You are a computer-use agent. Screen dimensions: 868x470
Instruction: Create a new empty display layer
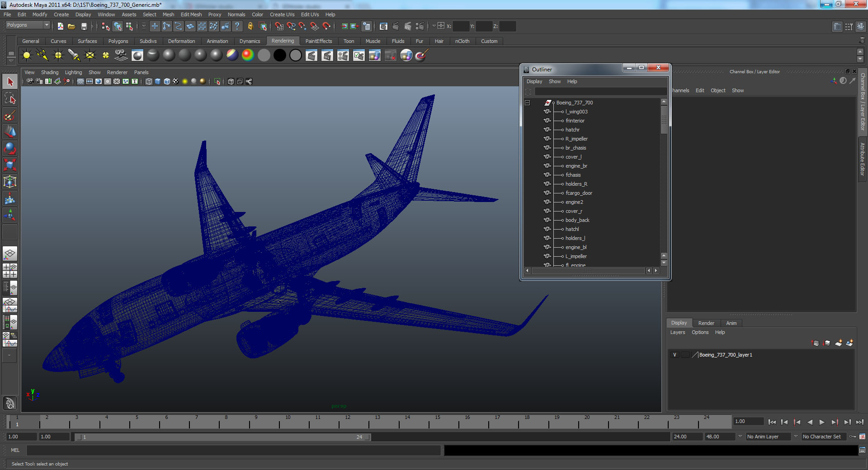coord(839,343)
